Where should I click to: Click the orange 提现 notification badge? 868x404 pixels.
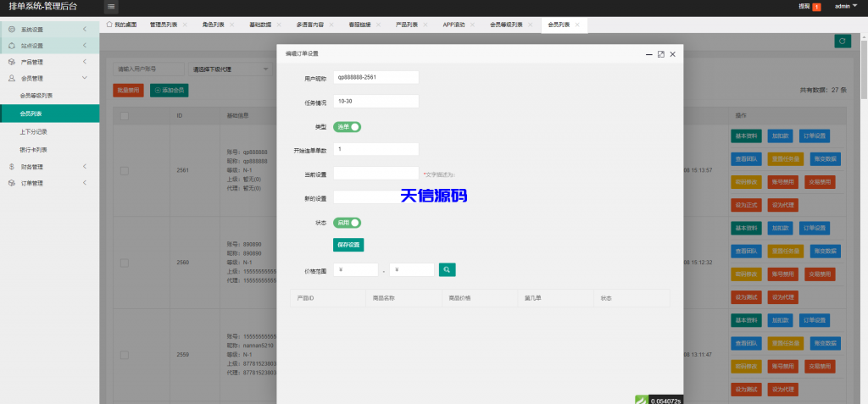click(x=816, y=7)
